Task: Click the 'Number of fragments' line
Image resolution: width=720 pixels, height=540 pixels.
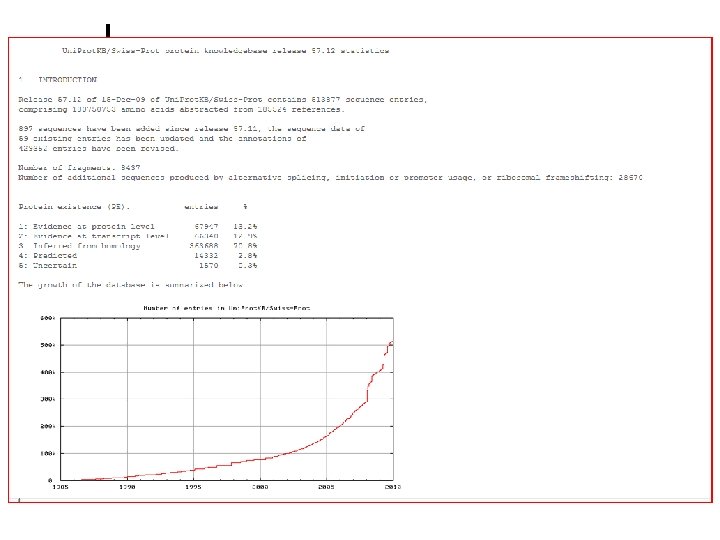Action: tap(79, 168)
